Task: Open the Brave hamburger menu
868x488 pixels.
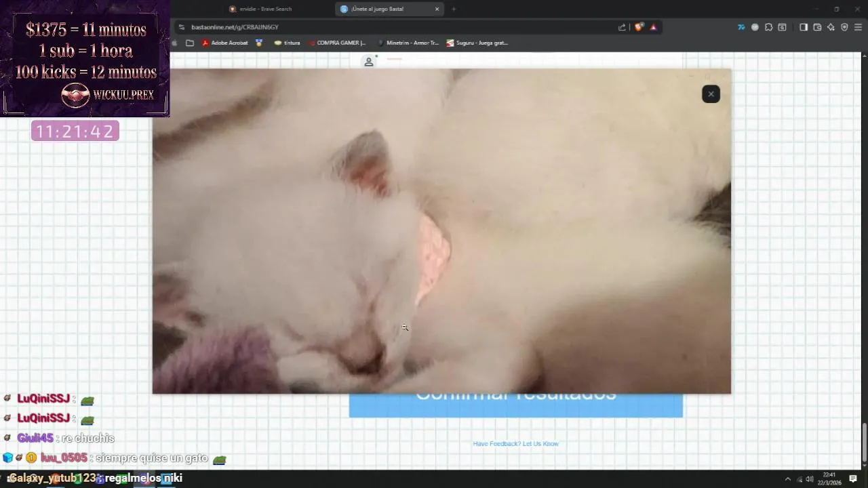Action: click(x=858, y=27)
